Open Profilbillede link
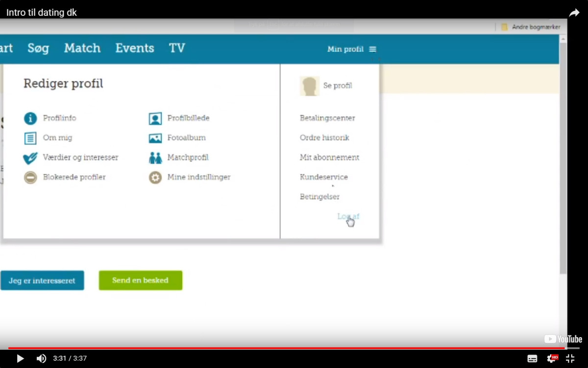 [188, 118]
